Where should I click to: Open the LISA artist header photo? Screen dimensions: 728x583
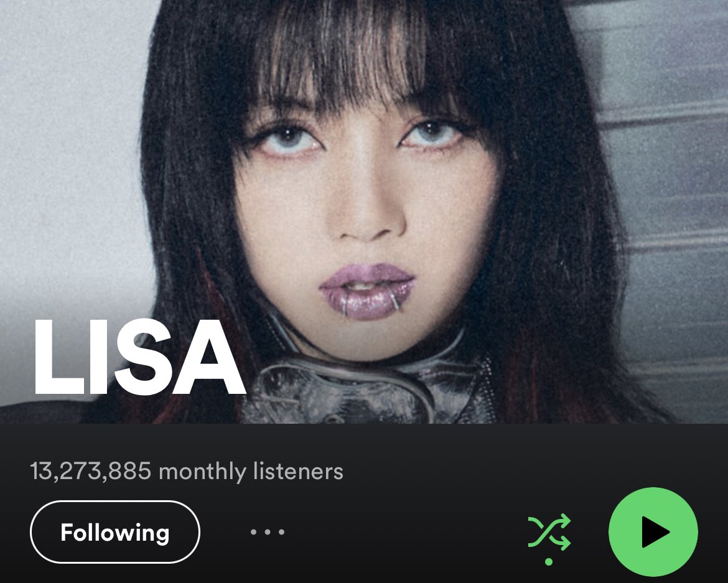pos(364,212)
